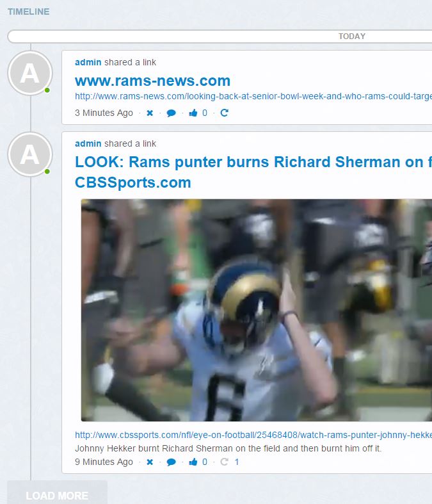Screen dimensions: 432x504
Task: Open the cbssports.com article URL
Action: pyautogui.click(x=253, y=435)
